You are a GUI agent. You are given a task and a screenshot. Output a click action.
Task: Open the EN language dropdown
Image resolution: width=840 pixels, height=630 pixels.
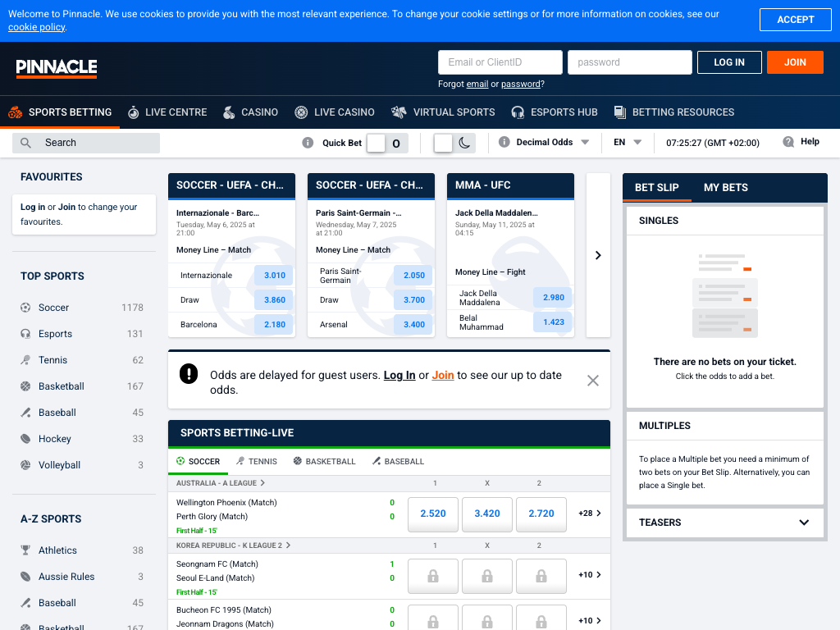pyautogui.click(x=628, y=143)
